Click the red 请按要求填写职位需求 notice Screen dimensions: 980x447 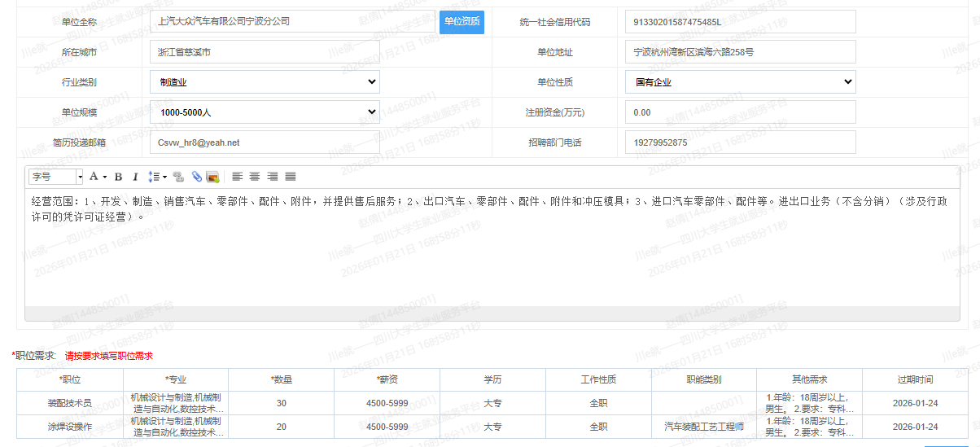109,356
